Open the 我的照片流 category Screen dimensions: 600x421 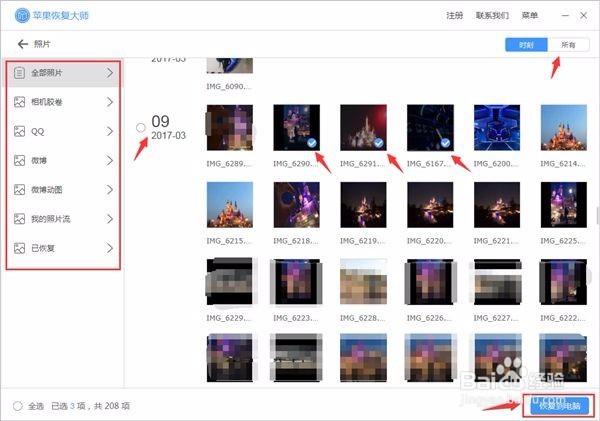63,219
